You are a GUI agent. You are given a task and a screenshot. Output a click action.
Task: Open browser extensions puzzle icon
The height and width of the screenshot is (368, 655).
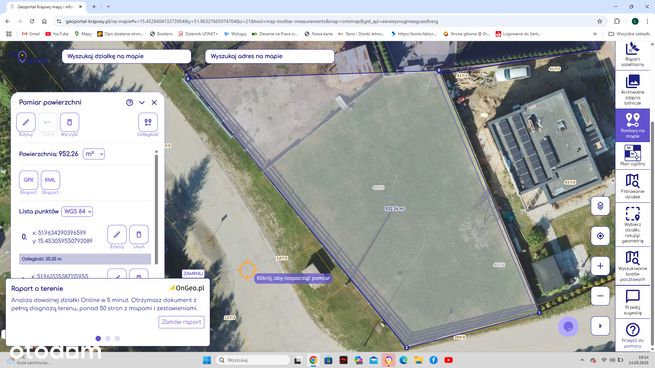coord(617,21)
